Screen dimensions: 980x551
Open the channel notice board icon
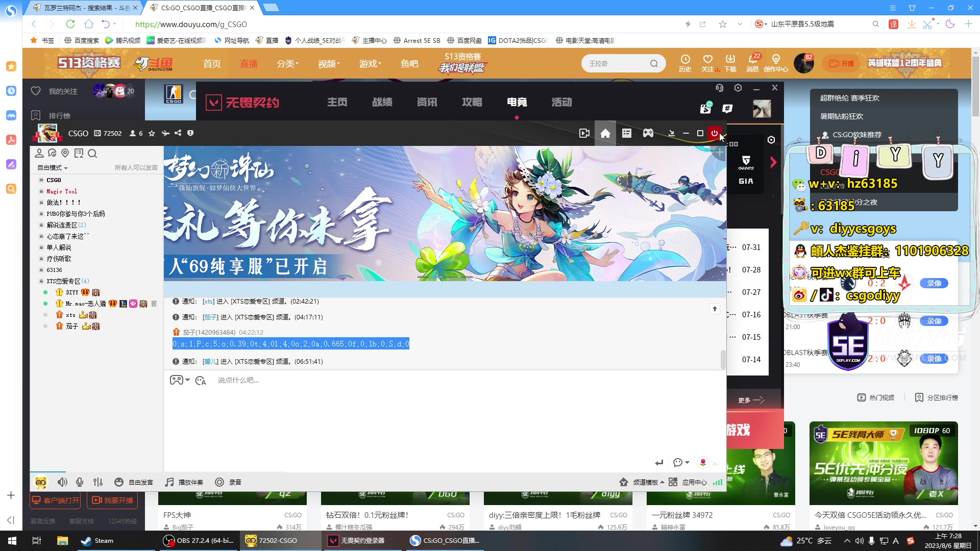[x=79, y=153]
